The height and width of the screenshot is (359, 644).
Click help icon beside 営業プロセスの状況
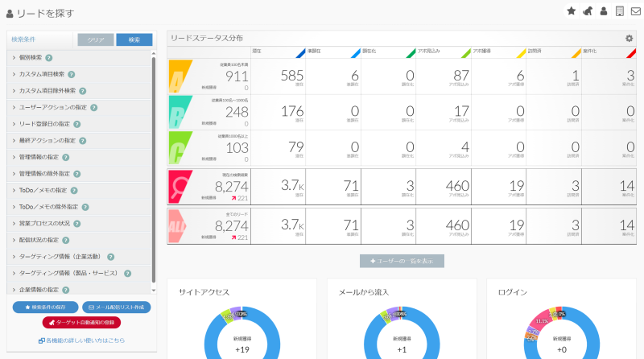[76, 224]
